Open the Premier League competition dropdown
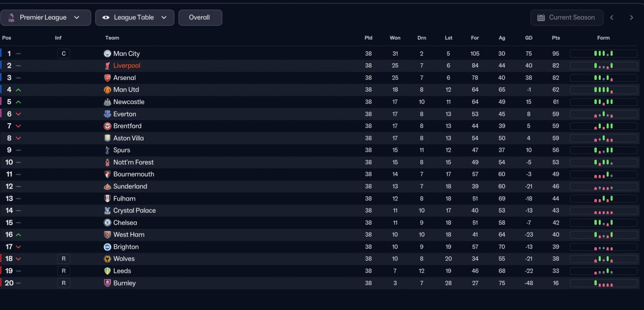The height and width of the screenshot is (310, 644). 45,18
